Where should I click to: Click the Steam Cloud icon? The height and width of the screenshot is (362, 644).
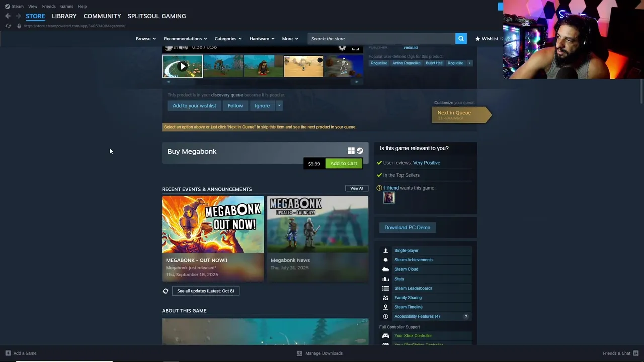tap(385, 269)
